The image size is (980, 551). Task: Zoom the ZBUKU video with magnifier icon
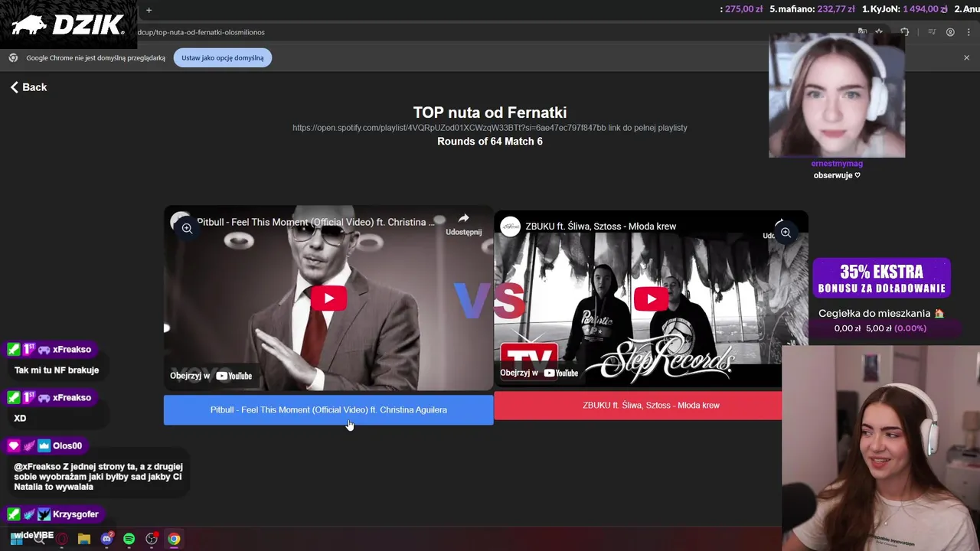(786, 233)
